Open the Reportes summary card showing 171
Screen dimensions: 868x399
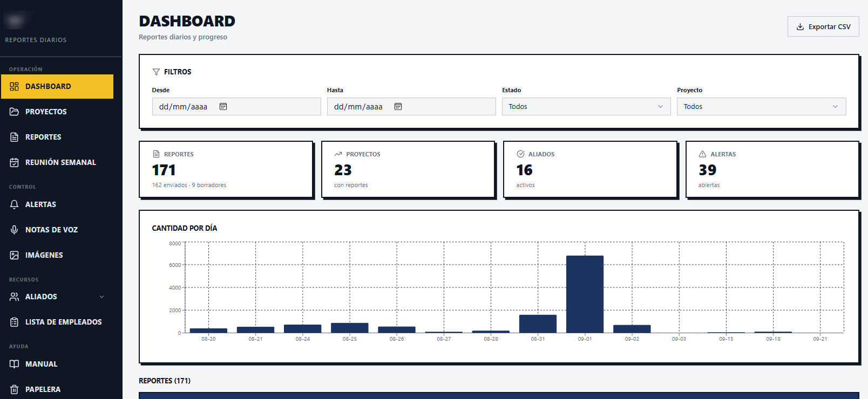pyautogui.click(x=226, y=170)
